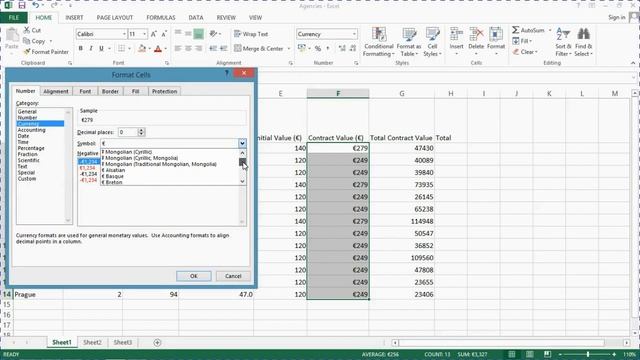Open the FILE menu tab
Viewport: 640px width, 360px height.
(x=14, y=18)
